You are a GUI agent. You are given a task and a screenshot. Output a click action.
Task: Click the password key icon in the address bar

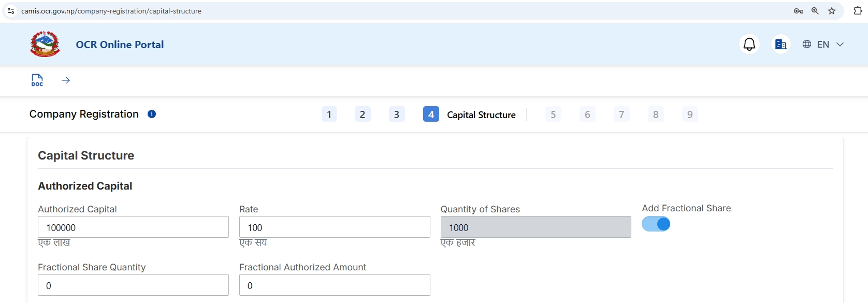click(798, 11)
